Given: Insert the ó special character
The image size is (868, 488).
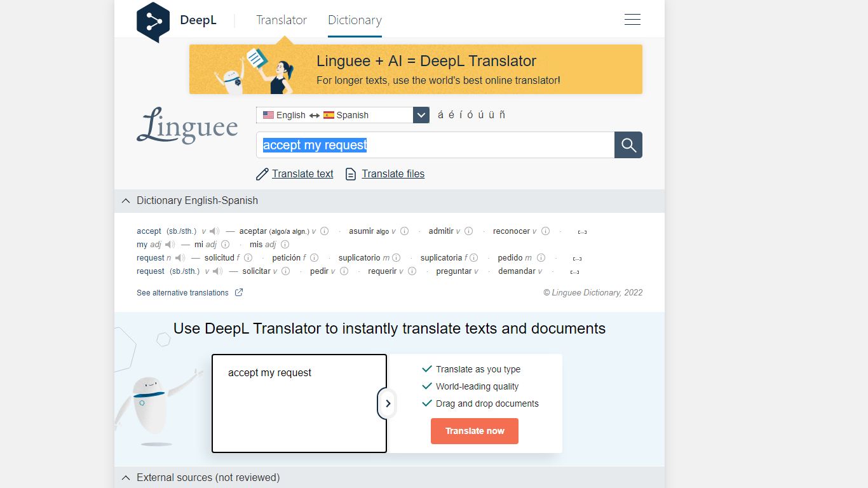Looking at the screenshot, I should (x=470, y=115).
